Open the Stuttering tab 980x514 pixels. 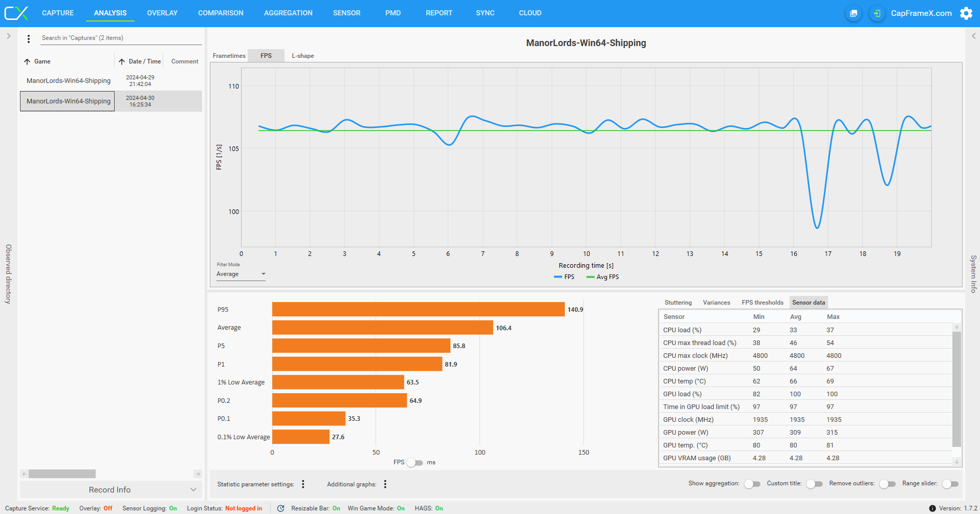[678, 303]
